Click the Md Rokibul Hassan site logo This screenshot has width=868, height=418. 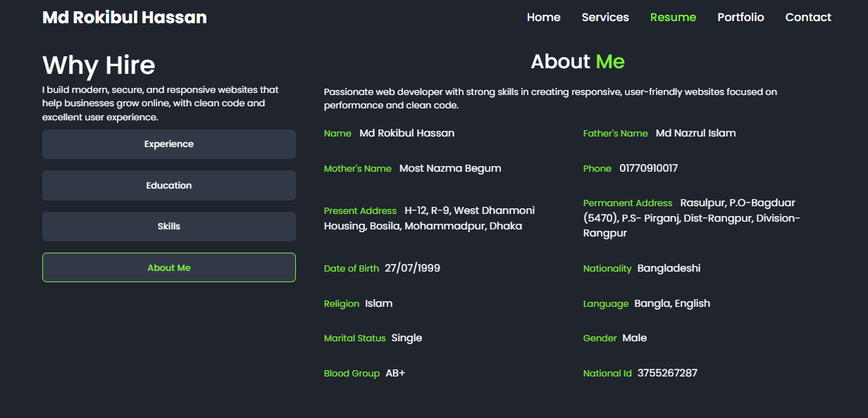coord(124,17)
